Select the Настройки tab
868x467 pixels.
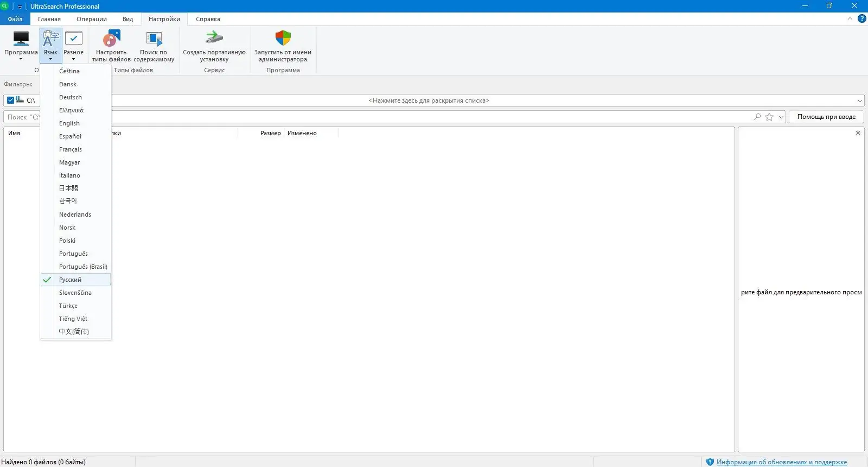(164, 19)
